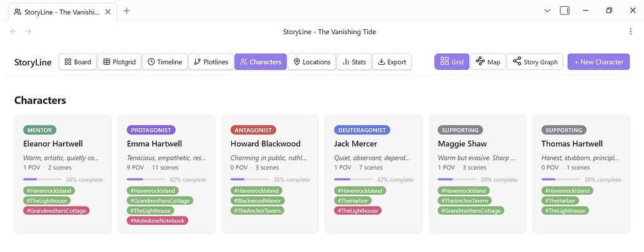
Task: Switch to Story Graph view
Action: 535,62
